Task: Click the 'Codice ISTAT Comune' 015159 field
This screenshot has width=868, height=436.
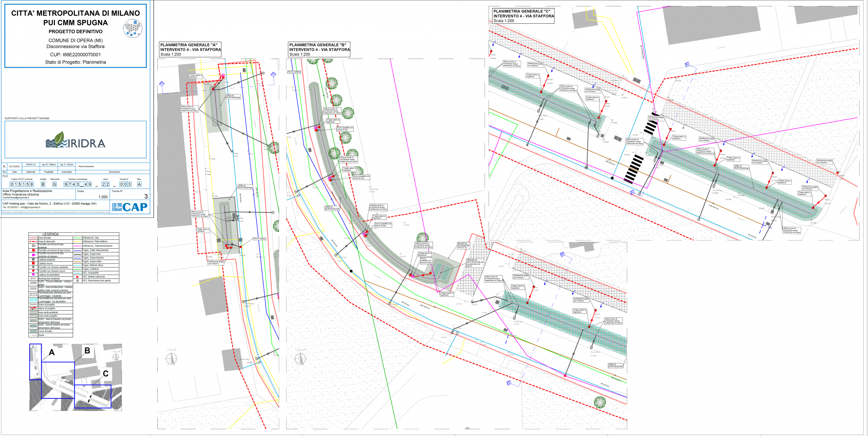Action: (22, 184)
